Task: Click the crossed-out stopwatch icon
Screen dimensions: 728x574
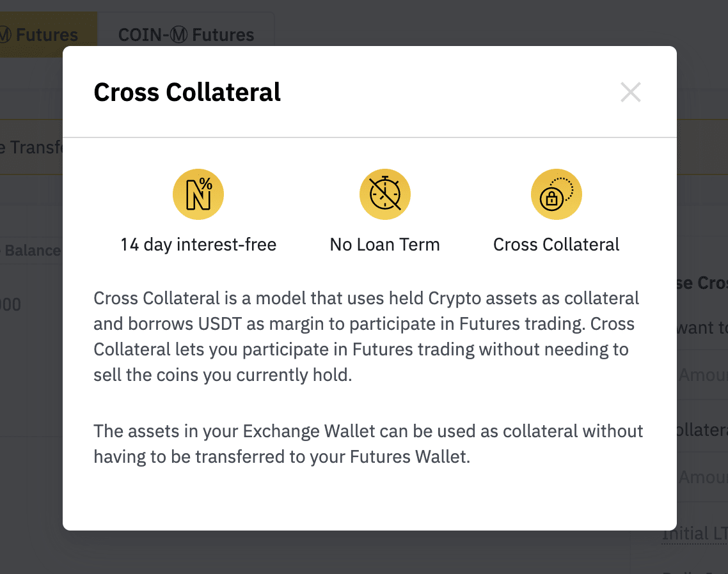Action: tap(385, 194)
